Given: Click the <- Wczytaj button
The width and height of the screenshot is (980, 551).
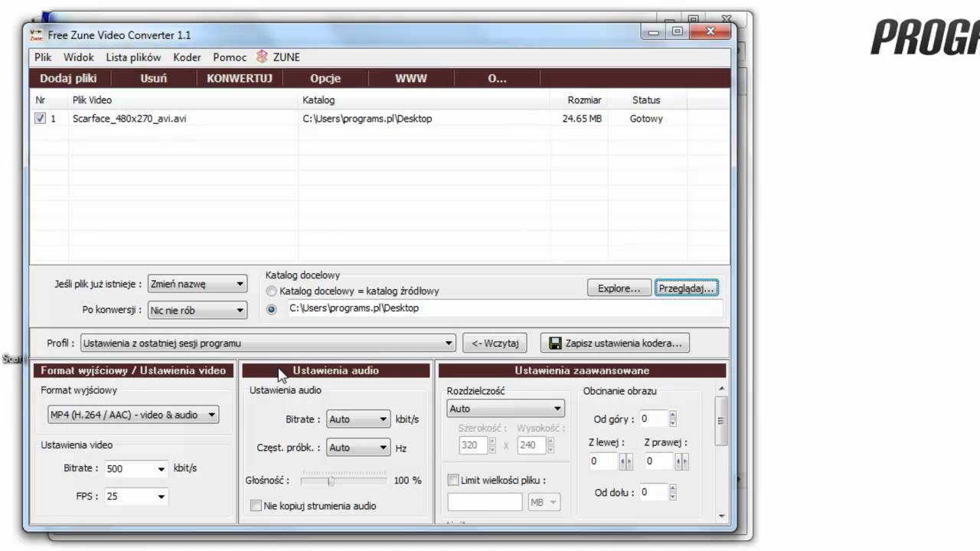Looking at the screenshot, I should [495, 344].
